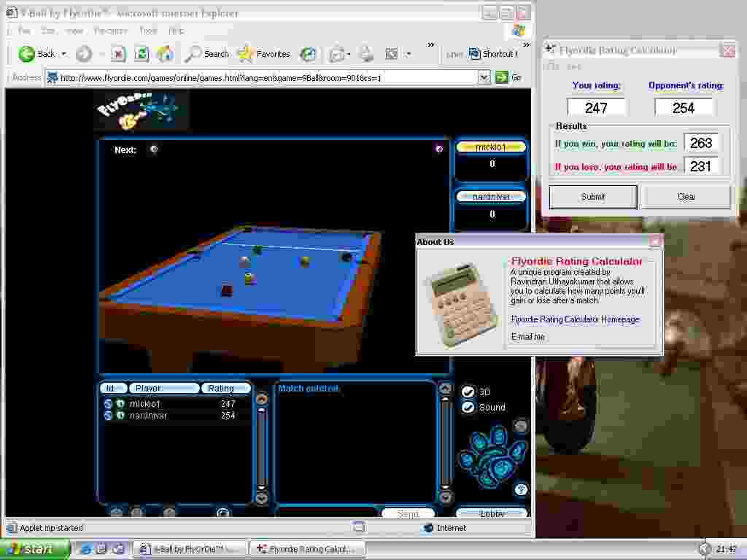Click the Media icon next to Favorites
The height and width of the screenshot is (560, 747).
click(308, 54)
